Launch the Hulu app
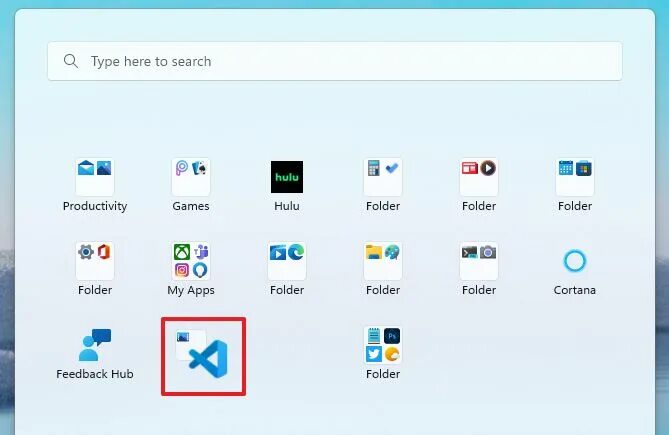Image resolution: width=669 pixels, height=435 pixels. 287,177
